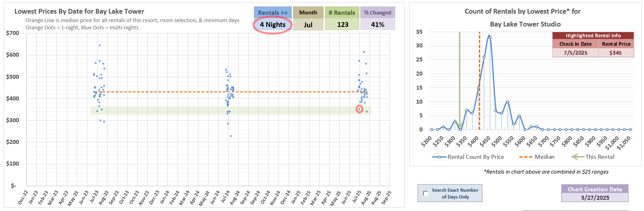Click the red-circled highlighted rental dot

359,109
